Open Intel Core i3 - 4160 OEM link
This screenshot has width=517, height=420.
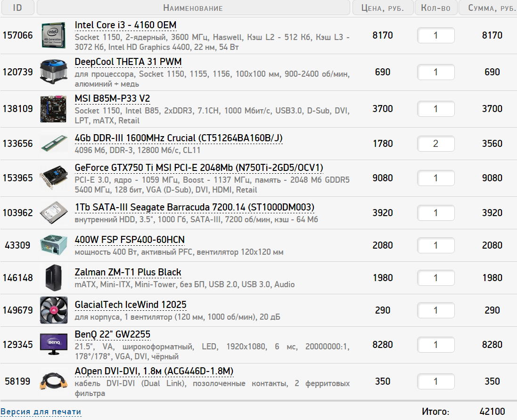click(x=126, y=25)
